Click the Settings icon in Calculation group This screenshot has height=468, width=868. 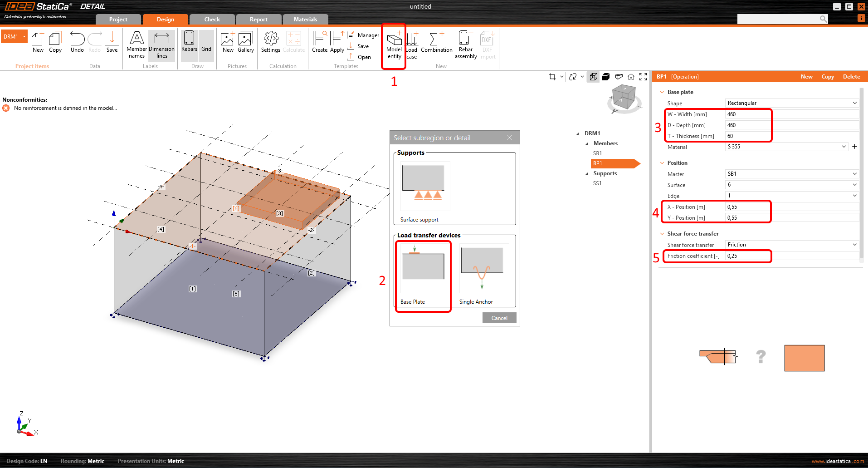270,43
